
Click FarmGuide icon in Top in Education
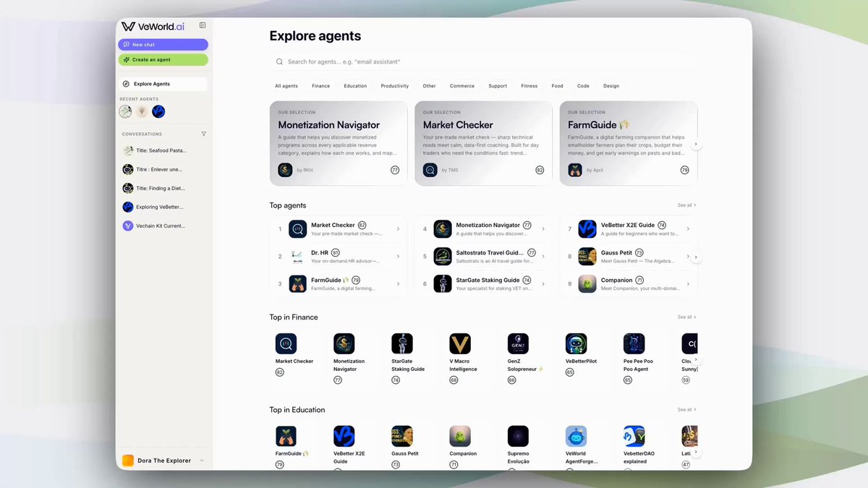click(x=286, y=436)
